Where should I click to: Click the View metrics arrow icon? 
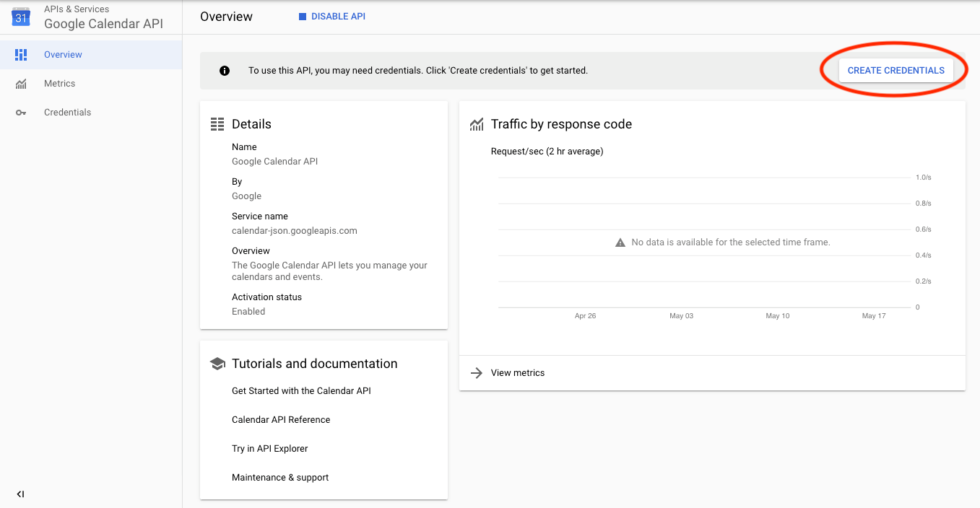pos(477,373)
